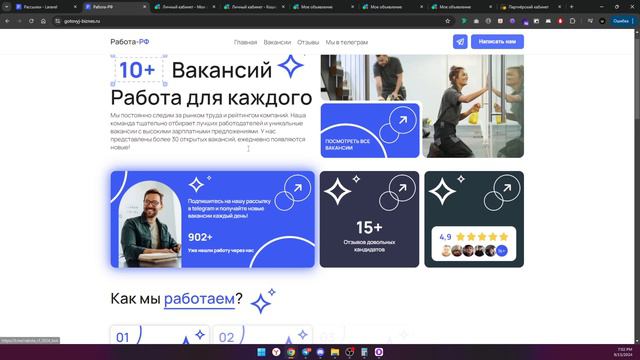640x360 pixels.
Task: Open the purple 'D' app in the taskbar
Action: tap(379, 352)
